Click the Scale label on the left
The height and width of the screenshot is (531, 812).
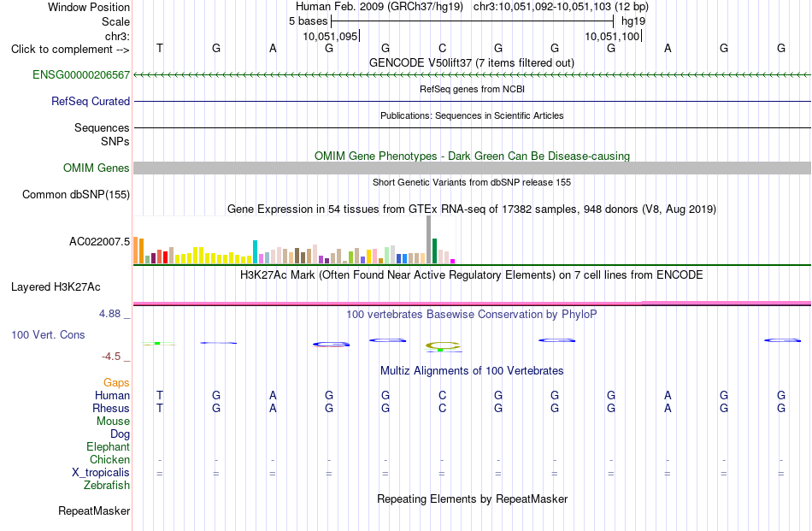click(x=115, y=21)
